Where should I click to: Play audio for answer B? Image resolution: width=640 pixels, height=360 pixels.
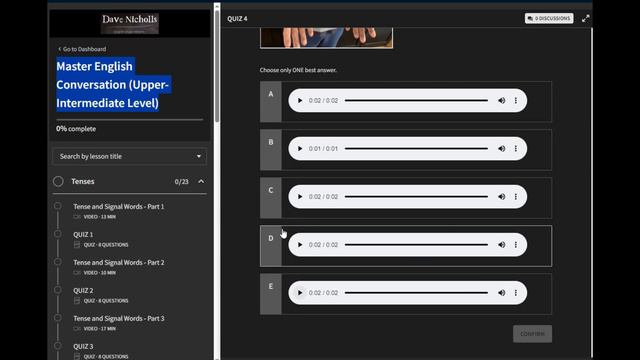[x=300, y=149]
